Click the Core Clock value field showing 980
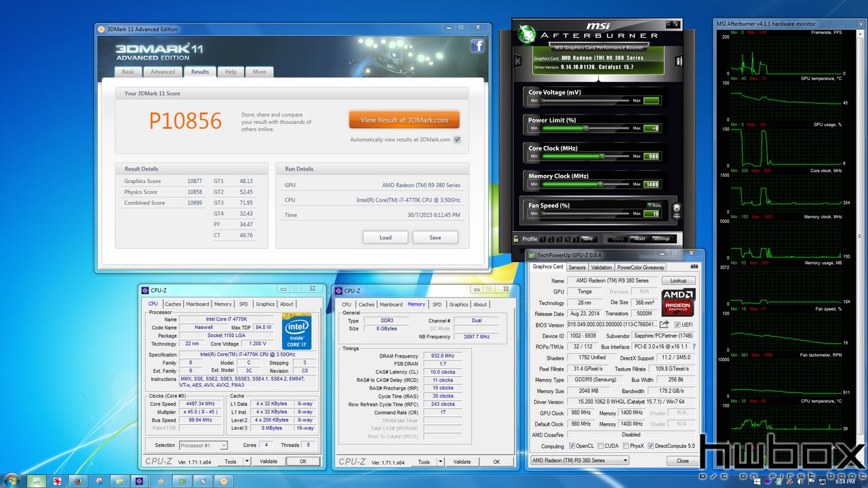Screen dimensions: 868x488 pyautogui.click(x=651, y=156)
